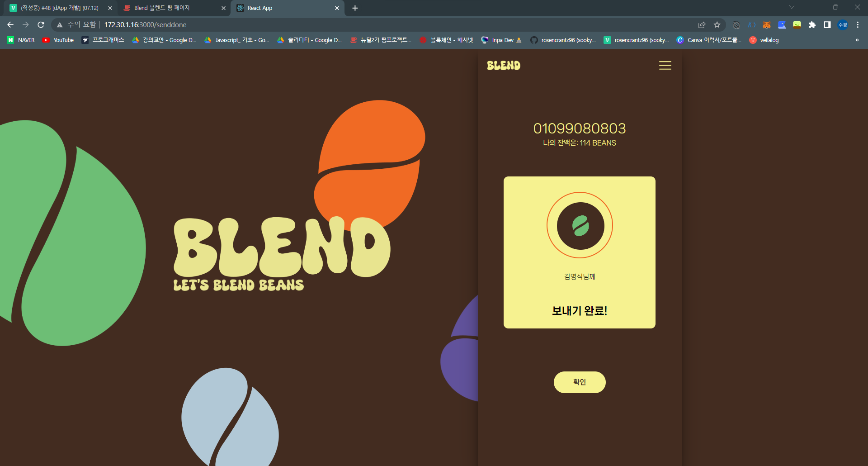This screenshot has width=868, height=466.
Task: Click the 보내기 완료! text
Action: tap(580, 311)
